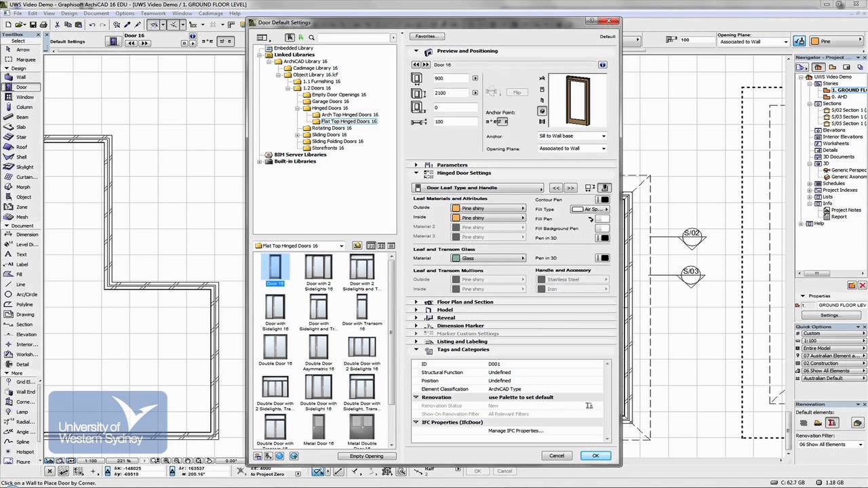Click the Empty Opening button

pyautogui.click(x=366, y=456)
